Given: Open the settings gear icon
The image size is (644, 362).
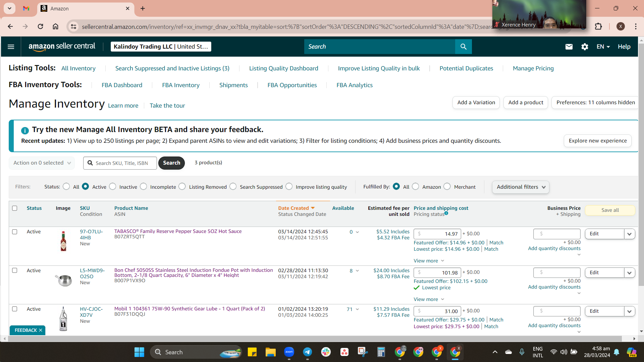Looking at the screenshot, I should (x=585, y=47).
